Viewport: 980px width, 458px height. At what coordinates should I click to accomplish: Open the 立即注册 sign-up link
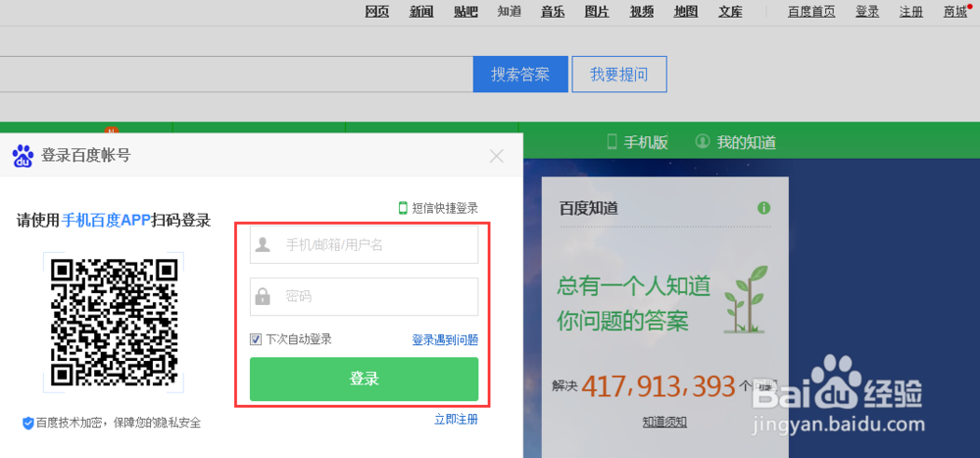457,419
